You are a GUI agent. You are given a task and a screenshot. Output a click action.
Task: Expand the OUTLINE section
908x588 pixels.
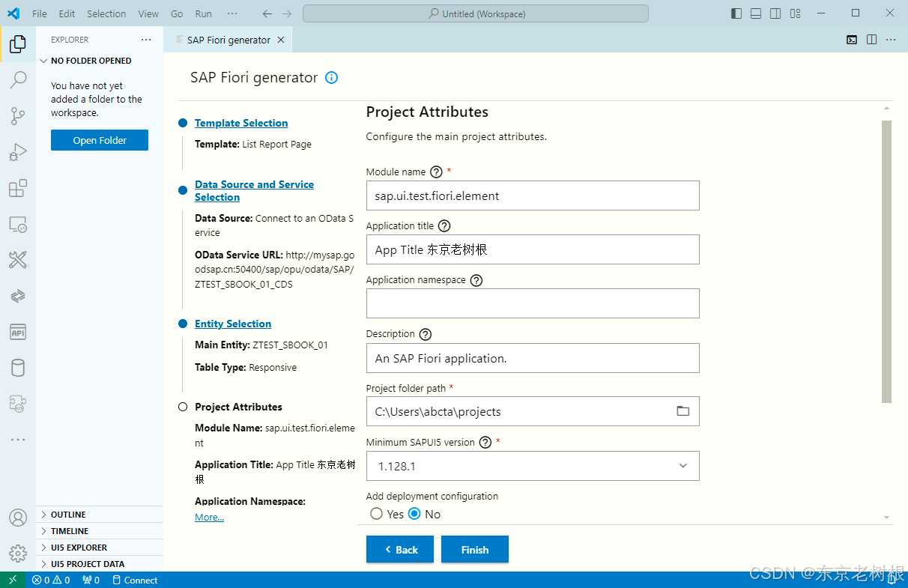point(100,515)
